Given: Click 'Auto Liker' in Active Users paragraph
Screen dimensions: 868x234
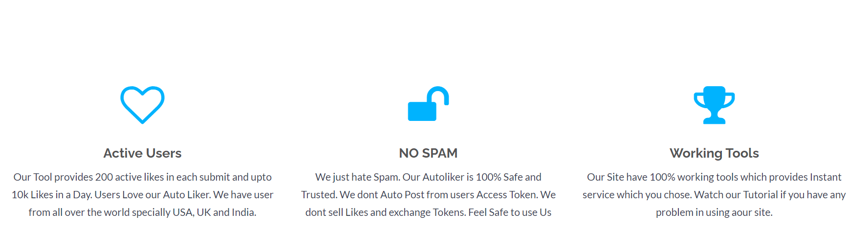Looking at the screenshot, I should (x=186, y=195).
